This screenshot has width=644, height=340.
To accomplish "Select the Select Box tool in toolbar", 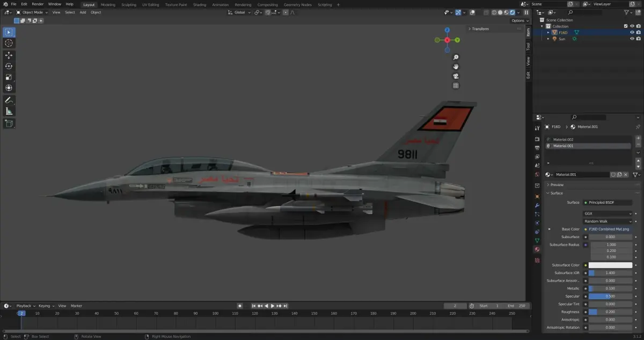I will pyautogui.click(x=9, y=32).
